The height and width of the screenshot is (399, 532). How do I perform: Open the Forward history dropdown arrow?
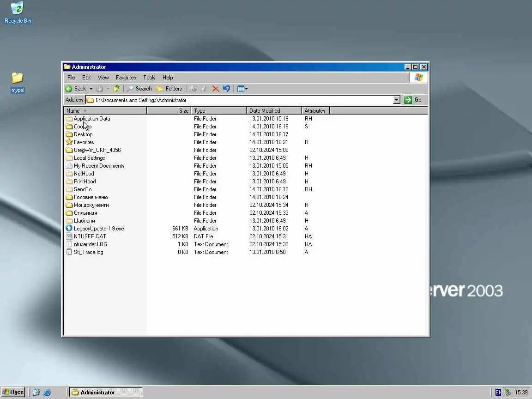point(109,89)
